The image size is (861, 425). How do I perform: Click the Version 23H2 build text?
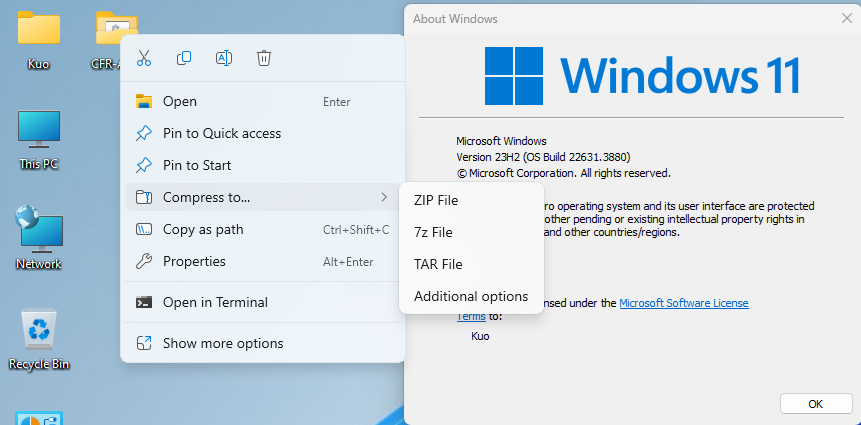coord(543,157)
